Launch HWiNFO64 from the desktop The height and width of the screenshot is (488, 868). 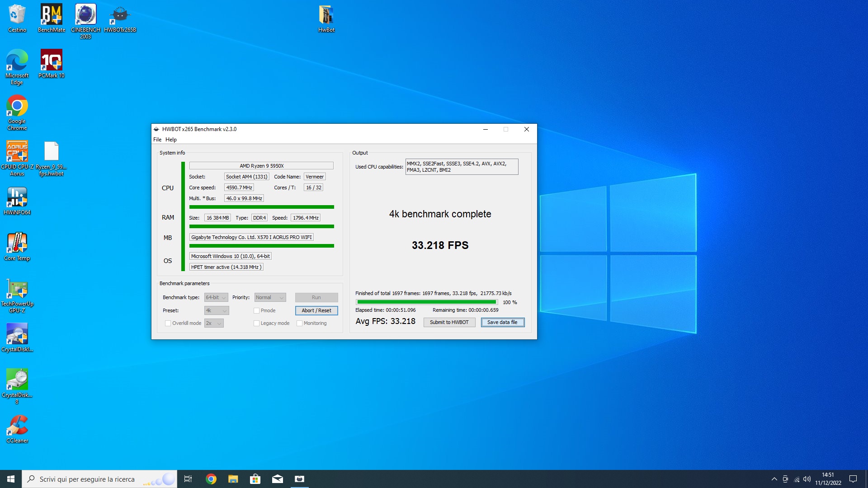[x=17, y=201]
